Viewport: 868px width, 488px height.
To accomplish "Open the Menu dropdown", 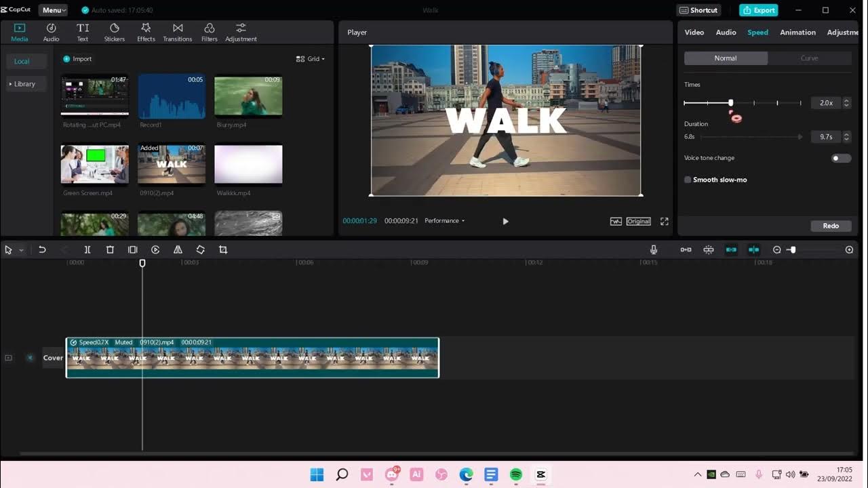I will coord(53,10).
